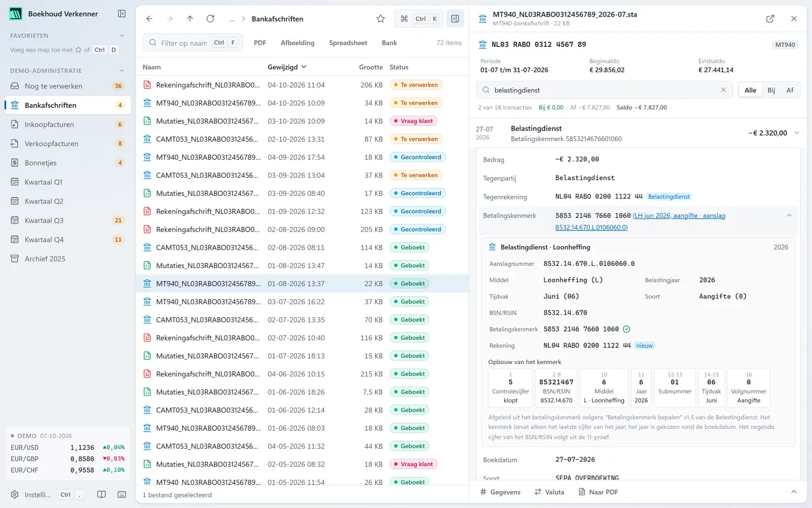Filter the file list by Spreadsheet
The width and height of the screenshot is (812, 508).
coord(348,43)
